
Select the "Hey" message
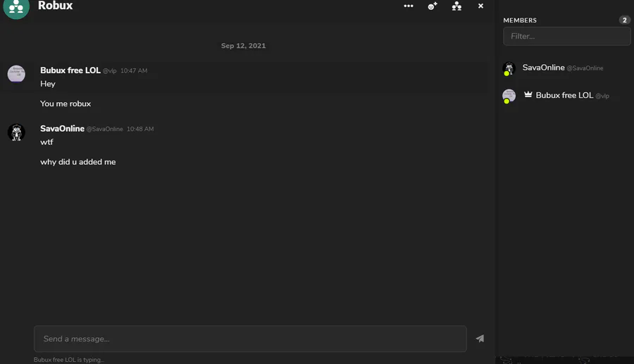tap(48, 84)
